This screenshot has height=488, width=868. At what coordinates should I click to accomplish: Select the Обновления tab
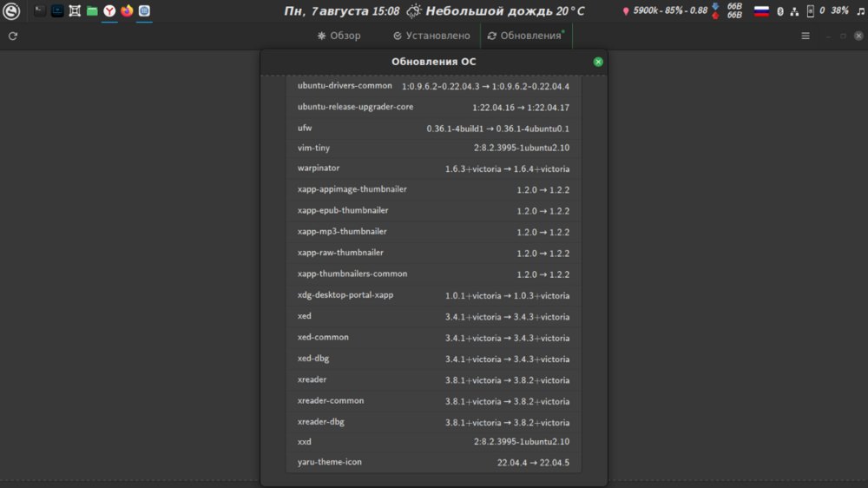pyautogui.click(x=525, y=36)
